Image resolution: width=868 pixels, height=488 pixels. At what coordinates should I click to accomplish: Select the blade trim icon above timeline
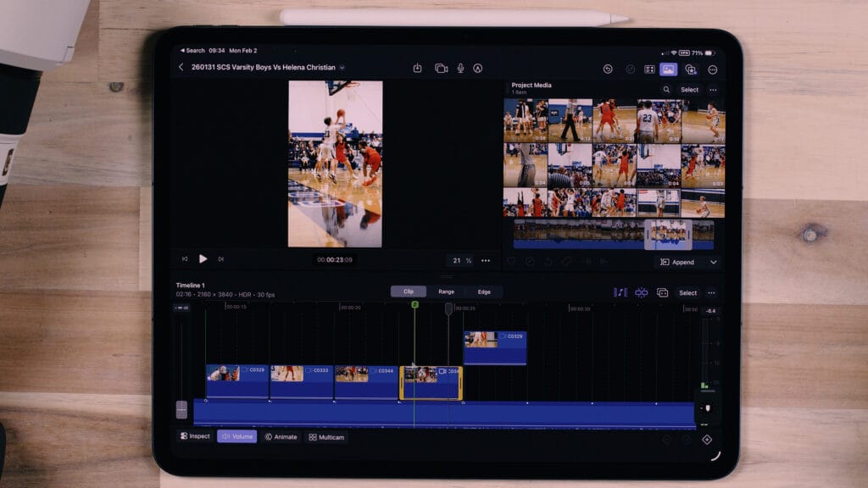pyautogui.click(x=641, y=292)
